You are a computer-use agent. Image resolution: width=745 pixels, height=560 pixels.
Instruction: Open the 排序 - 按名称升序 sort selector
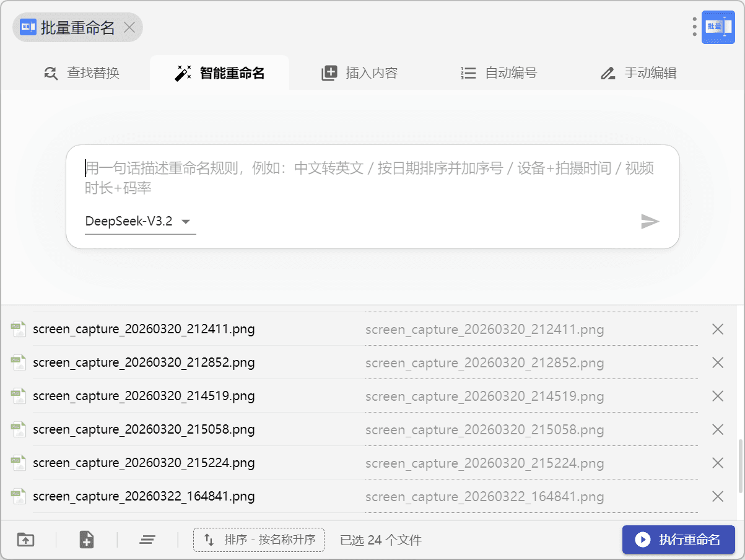pyautogui.click(x=259, y=540)
